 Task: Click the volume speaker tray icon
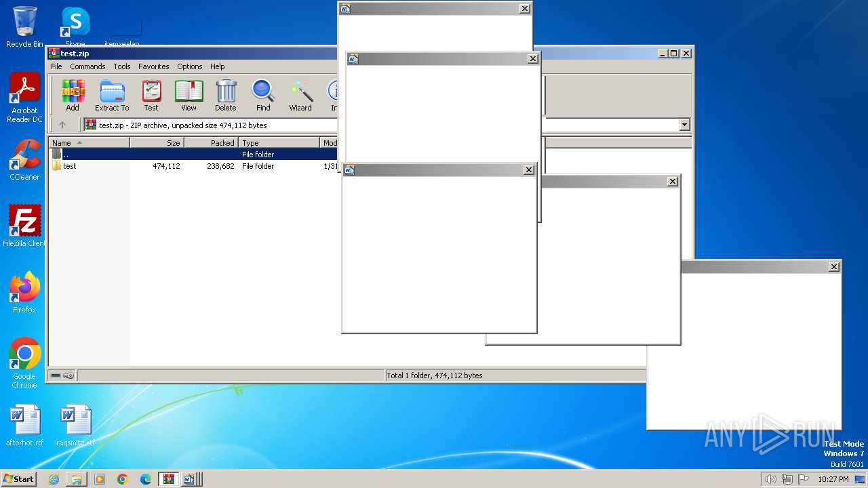coord(771,479)
